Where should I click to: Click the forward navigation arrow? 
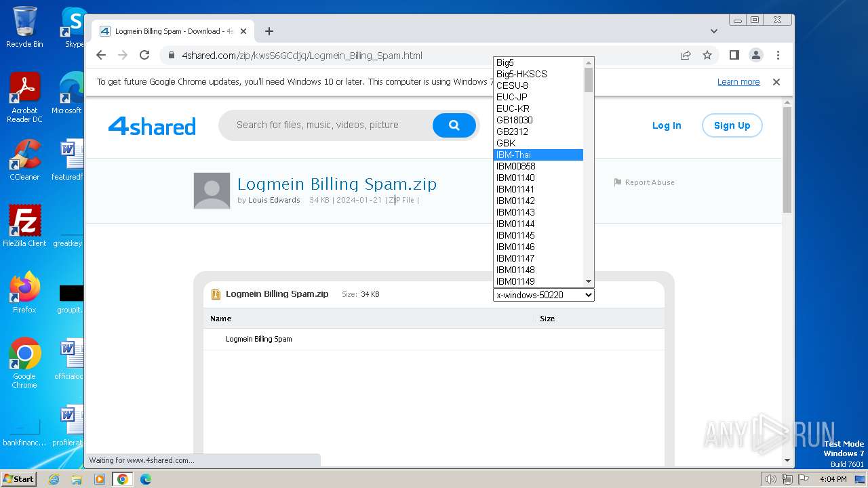(x=123, y=56)
